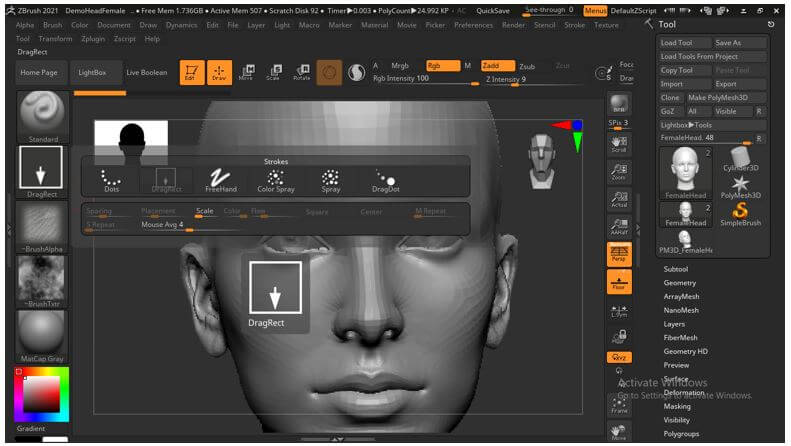Select the Move transform icon

246,72
